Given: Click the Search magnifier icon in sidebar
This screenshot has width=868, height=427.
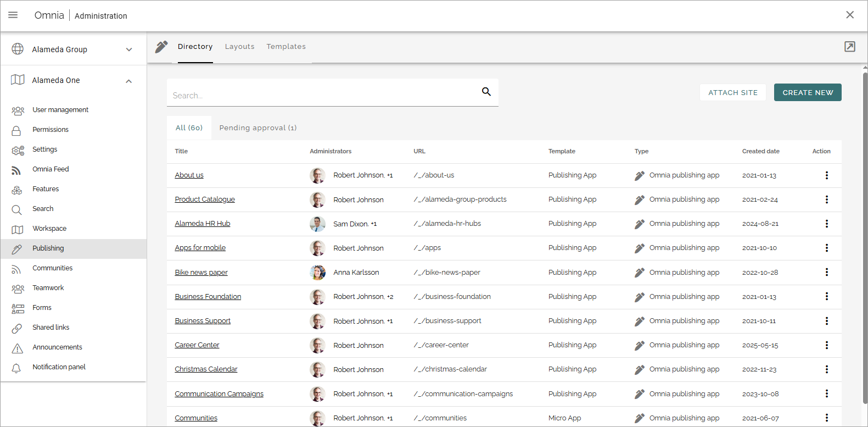Looking at the screenshot, I should pos(16,209).
